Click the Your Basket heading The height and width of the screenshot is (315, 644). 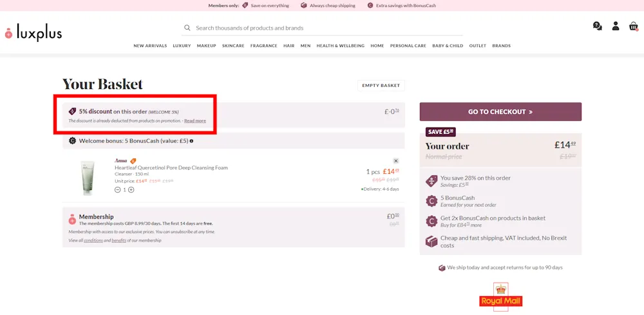[102, 84]
